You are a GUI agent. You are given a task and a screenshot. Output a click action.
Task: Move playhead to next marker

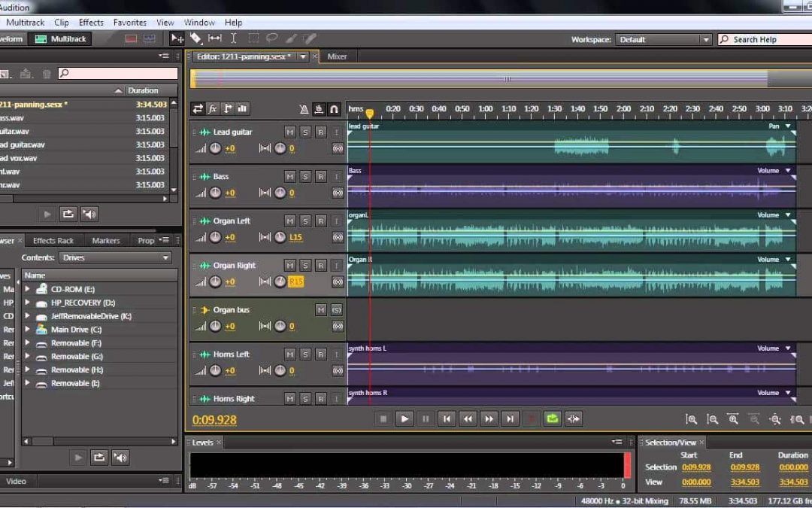(x=510, y=419)
